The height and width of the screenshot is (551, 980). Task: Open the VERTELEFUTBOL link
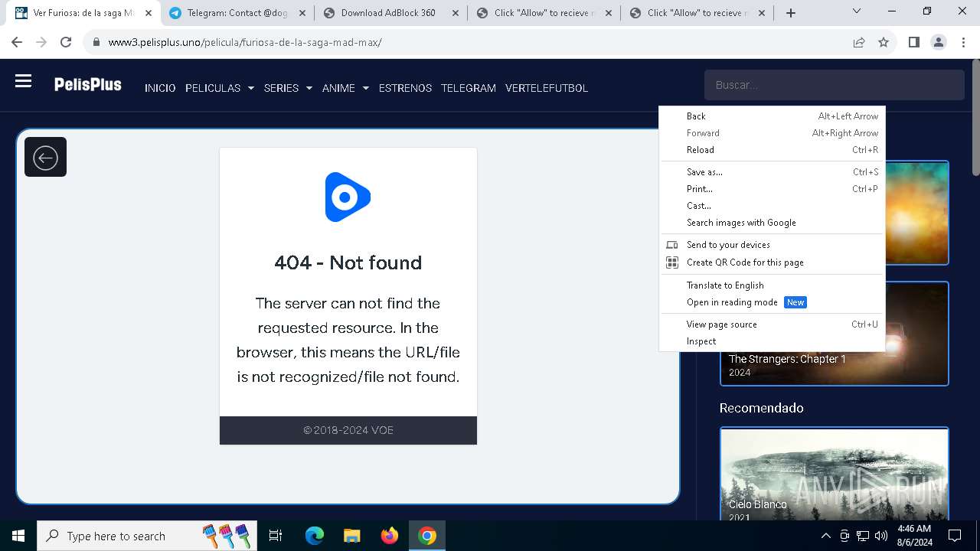(547, 88)
